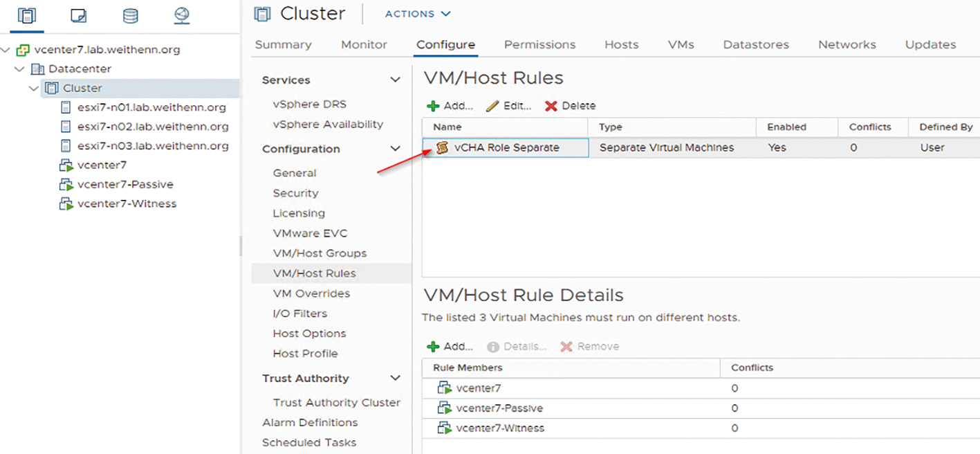980x454 pixels.
Task: Switch to the Hosts tab
Action: point(621,44)
